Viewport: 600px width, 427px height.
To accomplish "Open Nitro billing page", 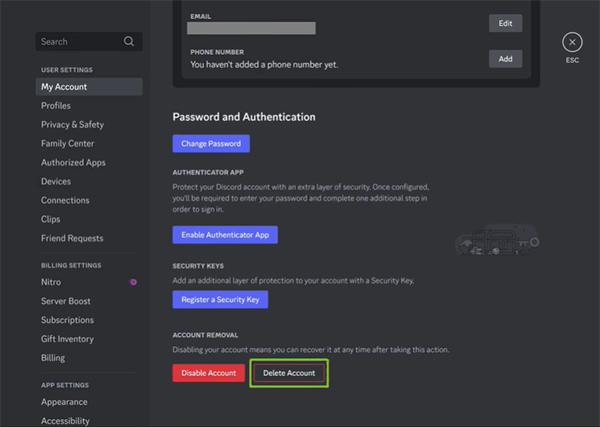I will (89, 282).
